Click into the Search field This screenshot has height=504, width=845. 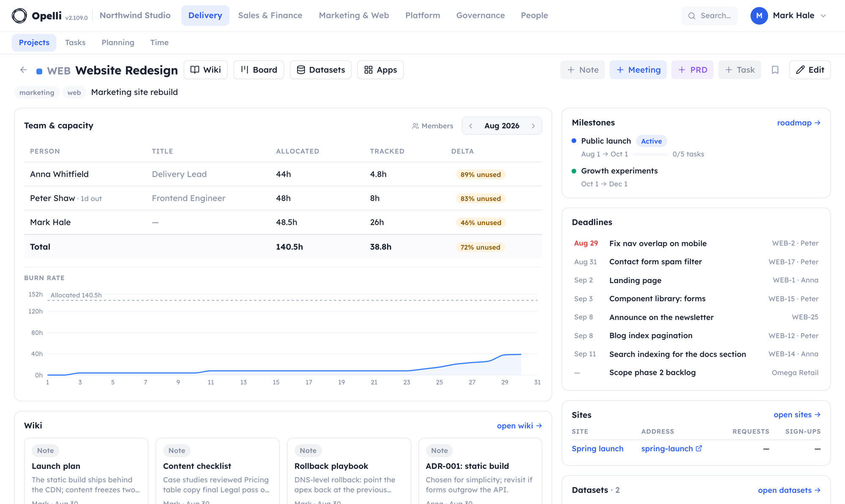pyautogui.click(x=709, y=16)
